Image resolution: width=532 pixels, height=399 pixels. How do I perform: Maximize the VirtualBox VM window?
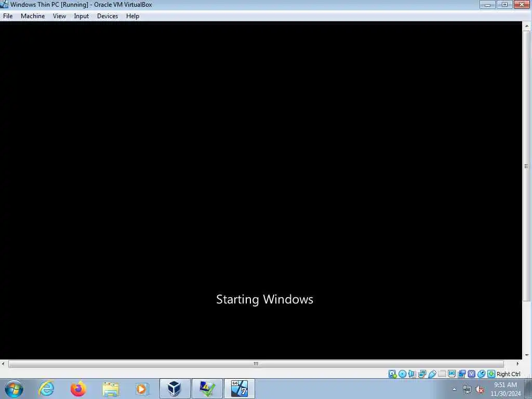click(x=504, y=4)
